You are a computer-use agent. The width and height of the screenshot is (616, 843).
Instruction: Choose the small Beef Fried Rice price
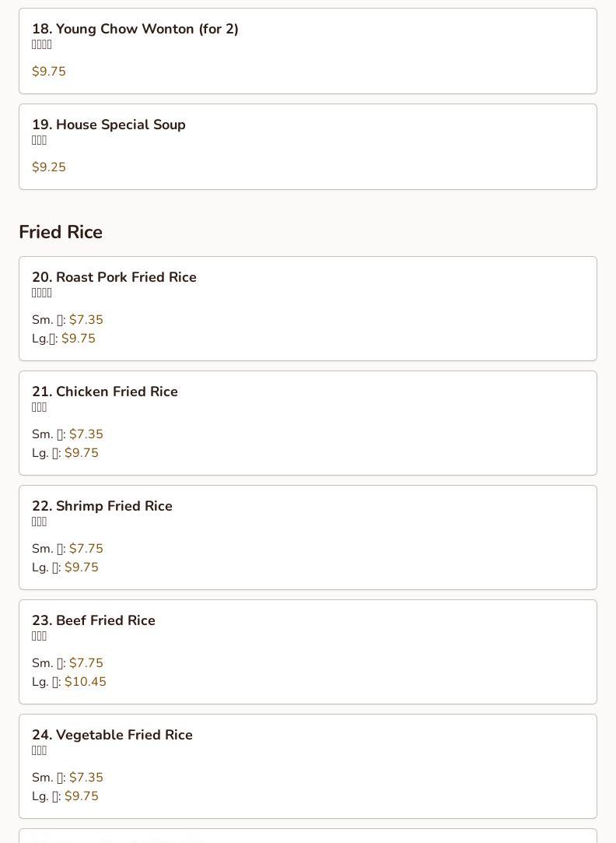(x=86, y=663)
